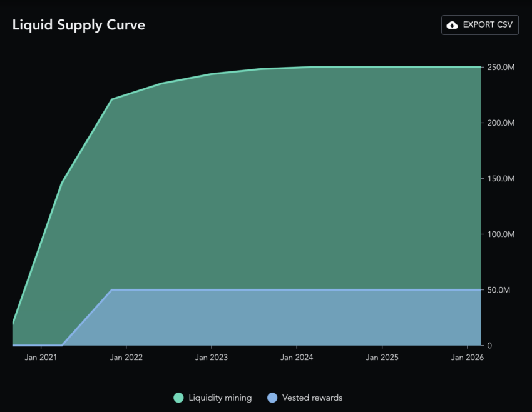Screen dimensions: 532x412
Task: Click the Jan 2022 axis label
Action: 126,358
